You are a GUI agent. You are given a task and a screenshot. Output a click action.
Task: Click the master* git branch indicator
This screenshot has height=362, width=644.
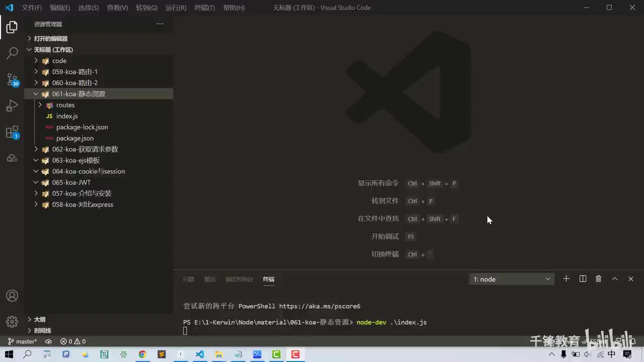coord(23,341)
